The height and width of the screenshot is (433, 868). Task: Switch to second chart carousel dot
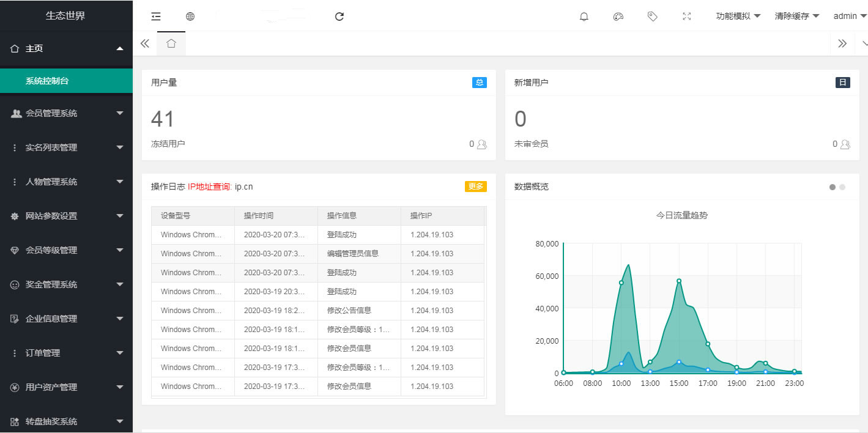pyautogui.click(x=842, y=187)
